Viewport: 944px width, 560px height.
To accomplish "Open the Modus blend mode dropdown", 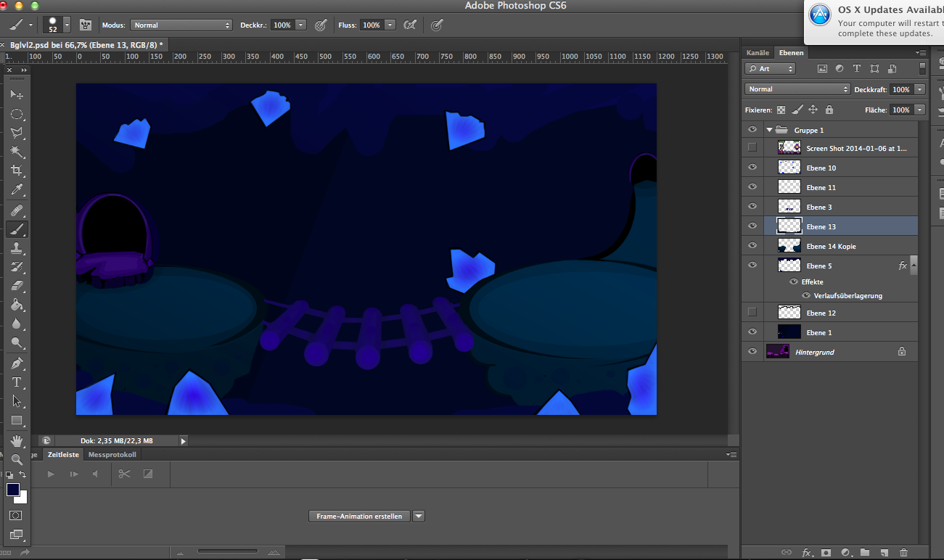I will 181,25.
